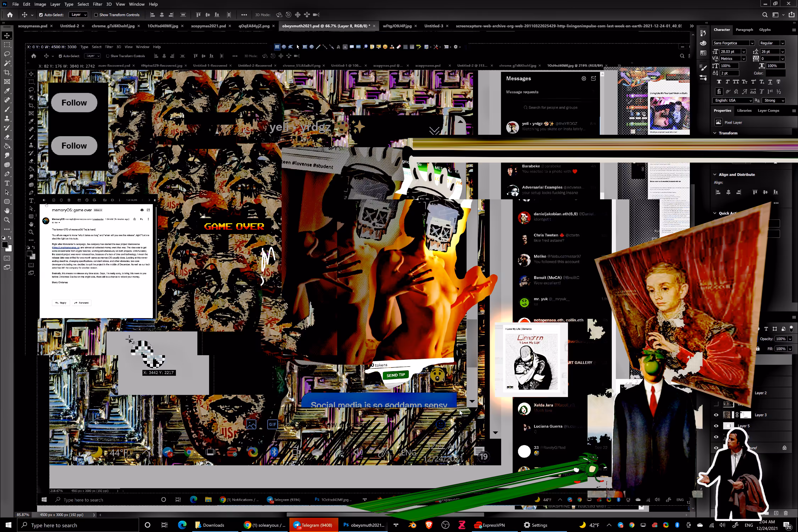Image resolution: width=798 pixels, height=532 pixels.
Task: Open the Color panel palette icon
Action: (x=703, y=43)
